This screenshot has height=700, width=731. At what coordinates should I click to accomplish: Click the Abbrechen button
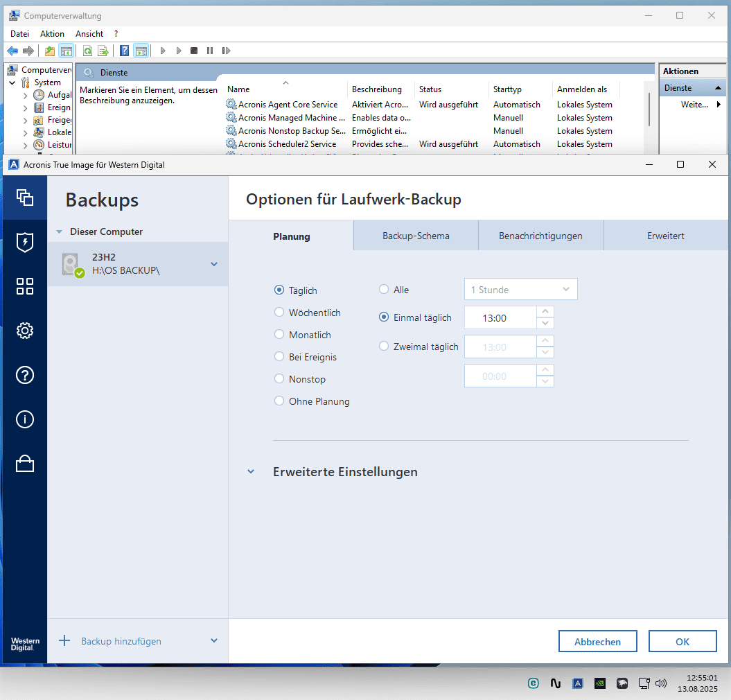pyautogui.click(x=598, y=641)
